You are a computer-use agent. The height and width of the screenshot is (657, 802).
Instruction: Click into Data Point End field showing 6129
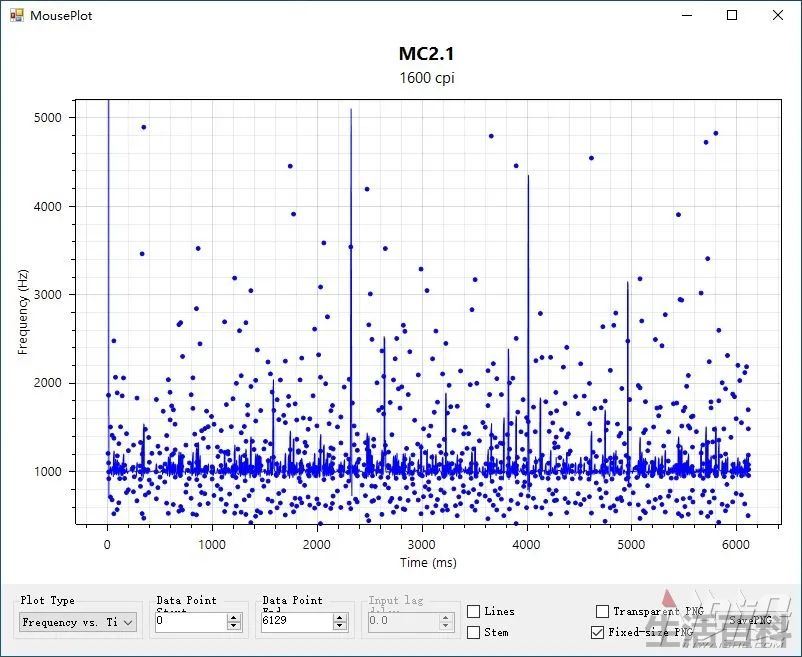tap(297, 622)
